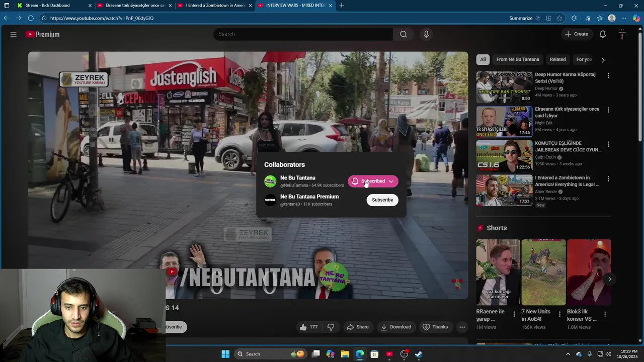Click into the YouTube search field
This screenshot has width=644, height=362.
coord(303,34)
